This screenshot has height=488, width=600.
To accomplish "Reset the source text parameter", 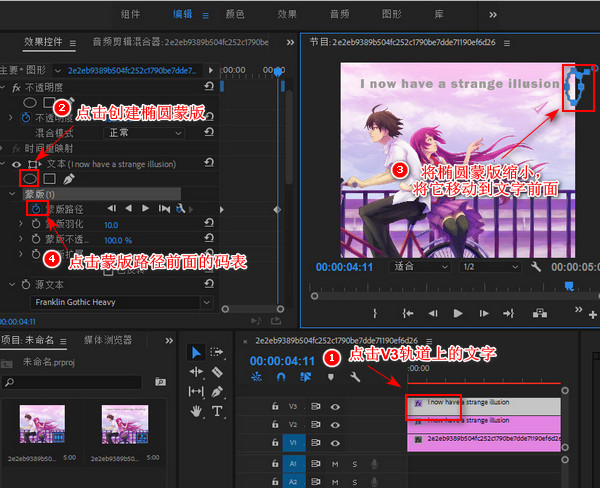I will point(209,284).
